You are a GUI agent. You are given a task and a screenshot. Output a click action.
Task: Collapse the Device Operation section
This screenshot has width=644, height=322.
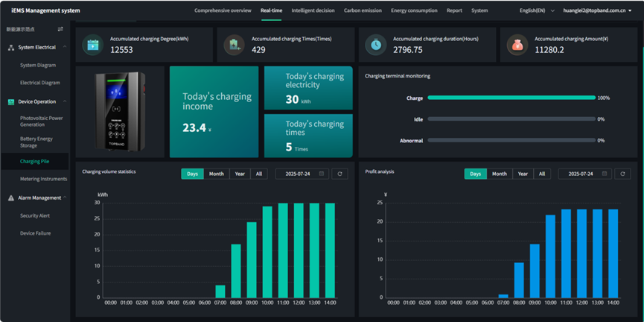pyautogui.click(x=65, y=101)
